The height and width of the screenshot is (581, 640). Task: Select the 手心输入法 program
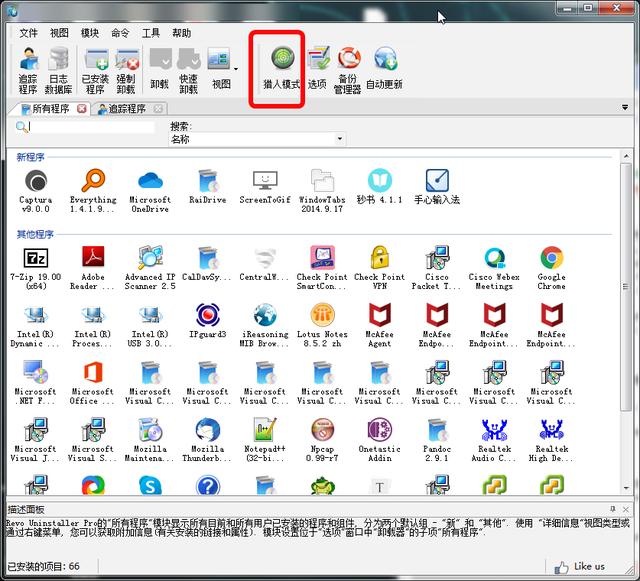tap(437, 187)
